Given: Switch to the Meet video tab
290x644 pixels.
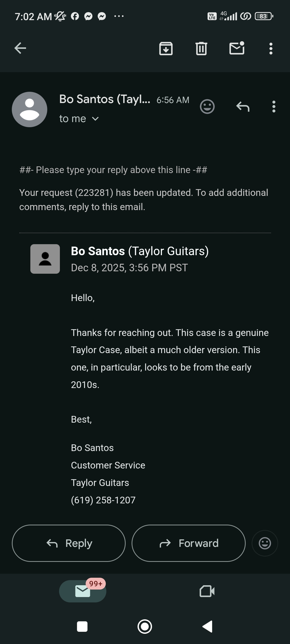Looking at the screenshot, I should [207, 591].
